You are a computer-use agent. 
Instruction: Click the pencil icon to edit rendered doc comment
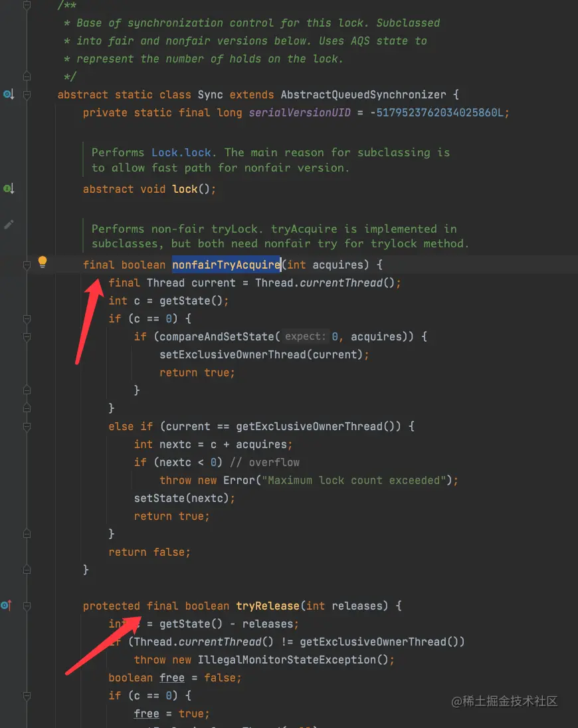point(9,225)
